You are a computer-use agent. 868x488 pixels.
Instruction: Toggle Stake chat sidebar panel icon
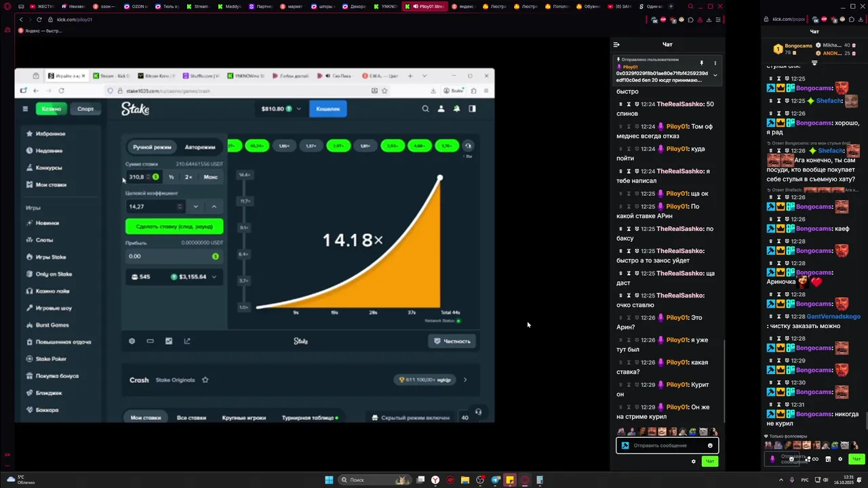coord(472,108)
